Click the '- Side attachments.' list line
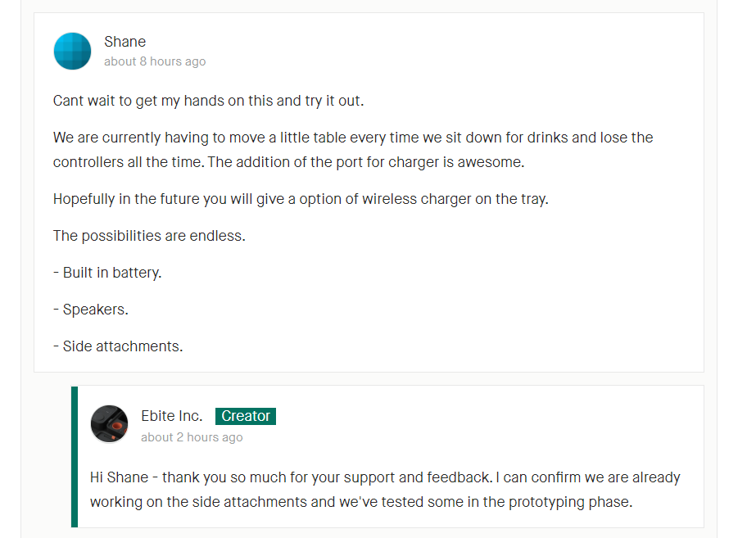756x538 pixels. (x=118, y=346)
